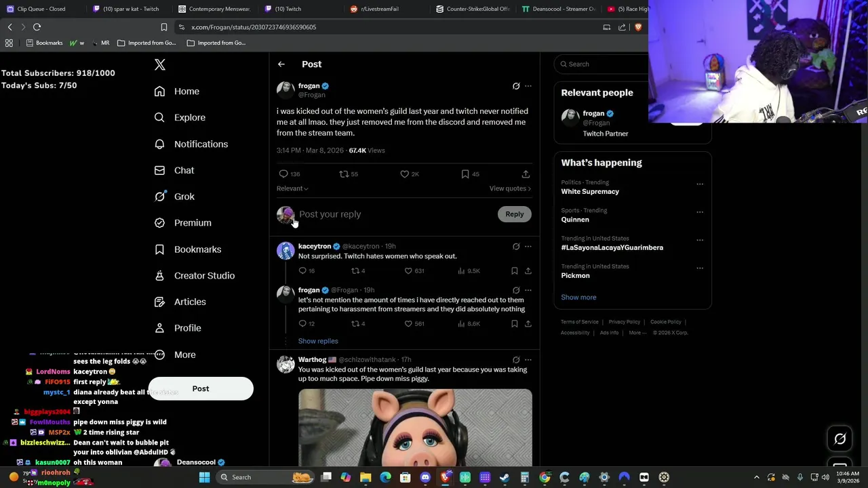868x488 pixels.
Task: Switch to Deansocool - Streamer tab
Action: tap(557, 9)
